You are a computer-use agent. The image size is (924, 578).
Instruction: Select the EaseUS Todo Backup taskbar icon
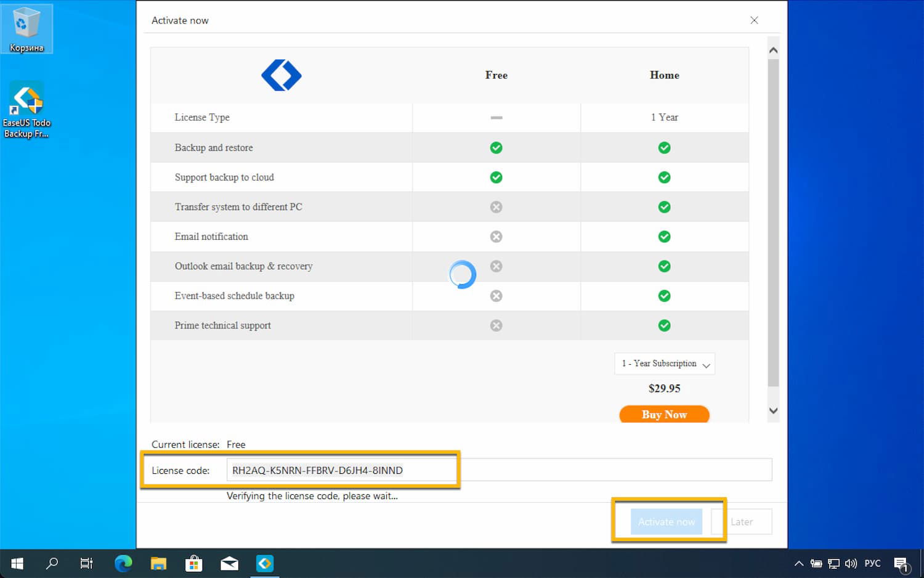(x=265, y=563)
